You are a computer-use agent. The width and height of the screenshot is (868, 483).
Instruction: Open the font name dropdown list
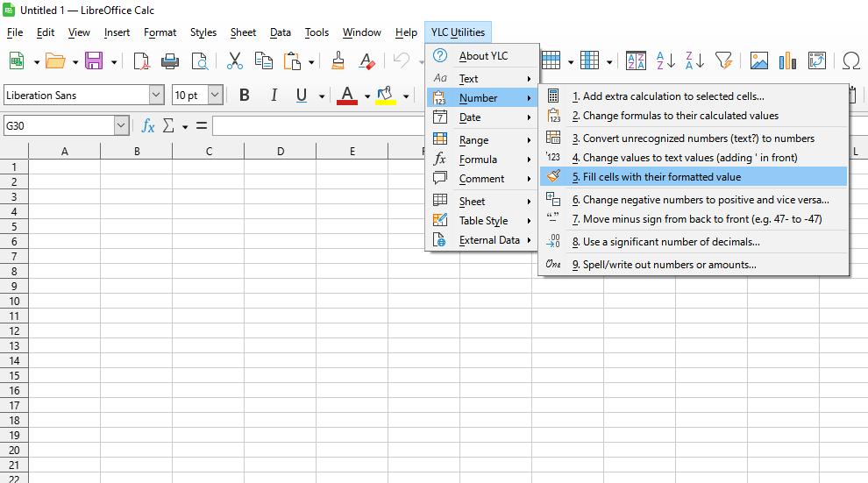click(x=156, y=96)
